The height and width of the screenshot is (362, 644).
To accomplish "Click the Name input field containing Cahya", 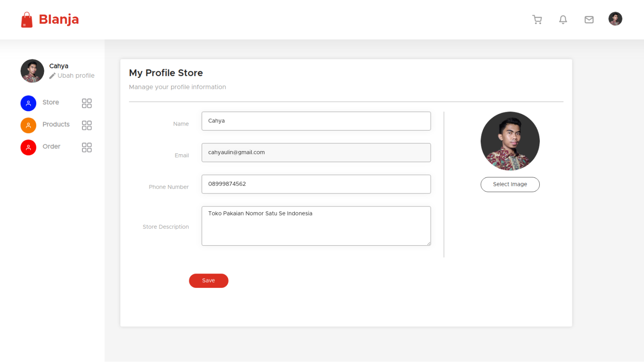I will (x=316, y=121).
